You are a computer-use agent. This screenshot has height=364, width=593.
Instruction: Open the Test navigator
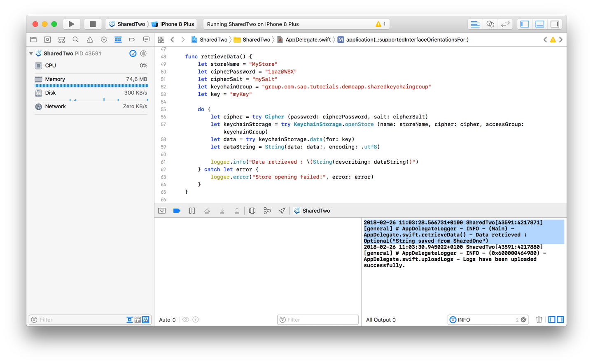click(104, 39)
